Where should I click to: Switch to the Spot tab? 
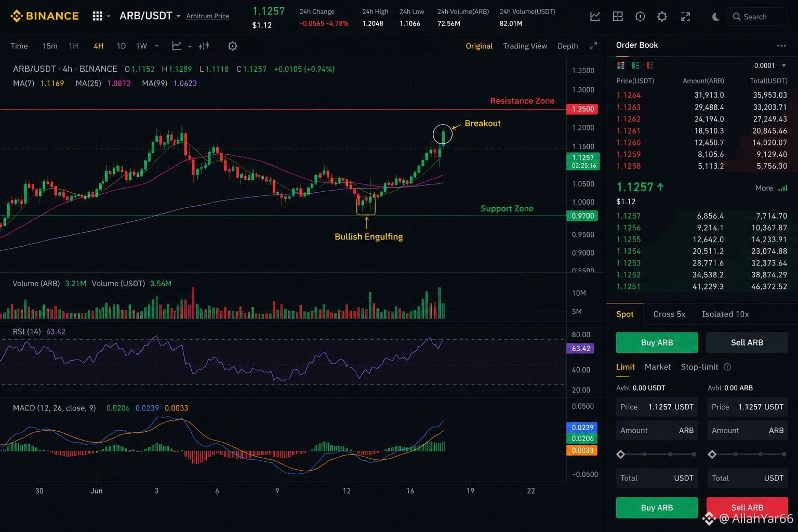(624, 314)
